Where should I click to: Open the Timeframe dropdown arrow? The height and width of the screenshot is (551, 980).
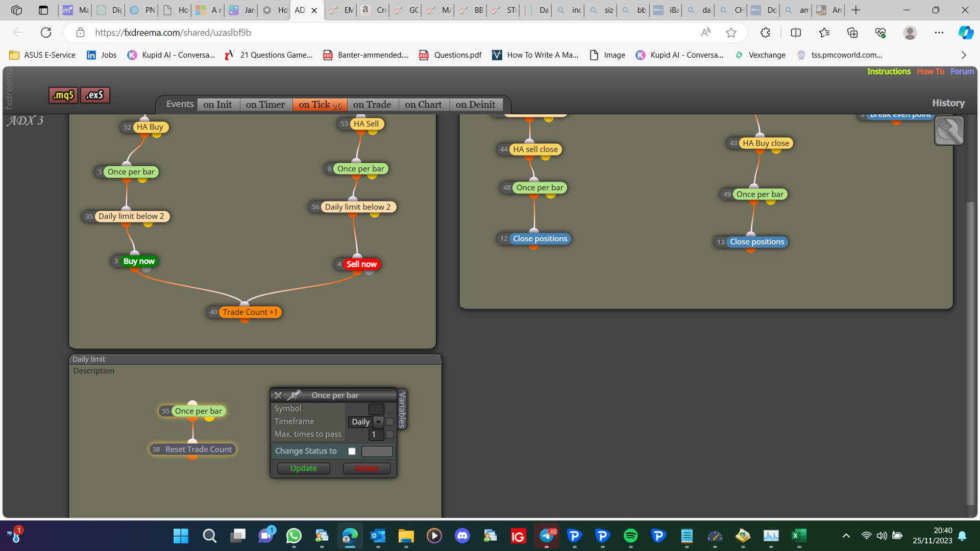coord(378,422)
